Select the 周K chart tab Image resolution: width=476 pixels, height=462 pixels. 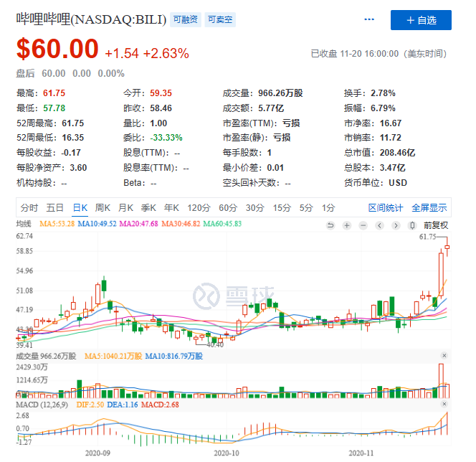[103, 208]
